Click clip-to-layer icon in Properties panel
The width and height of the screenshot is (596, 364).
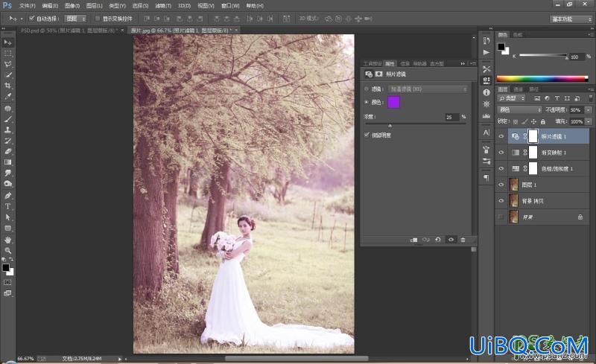coord(414,240)
